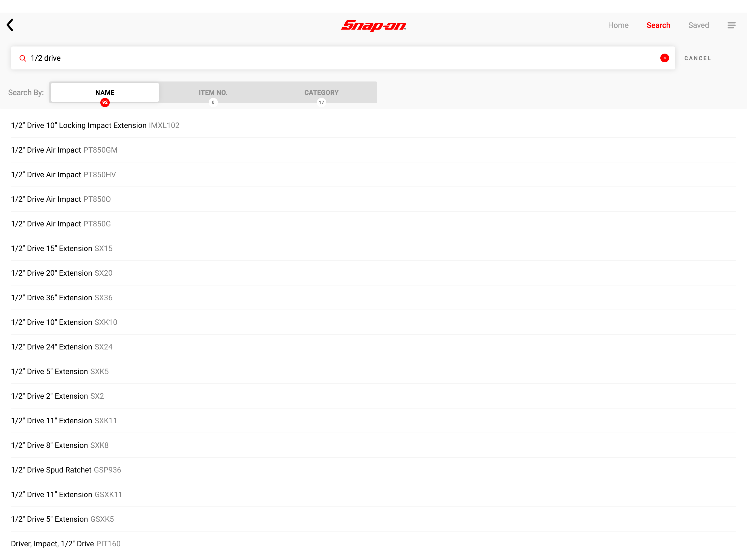Open the Saved tab
This screenshot has width=747, height=560.
point(698,25)
